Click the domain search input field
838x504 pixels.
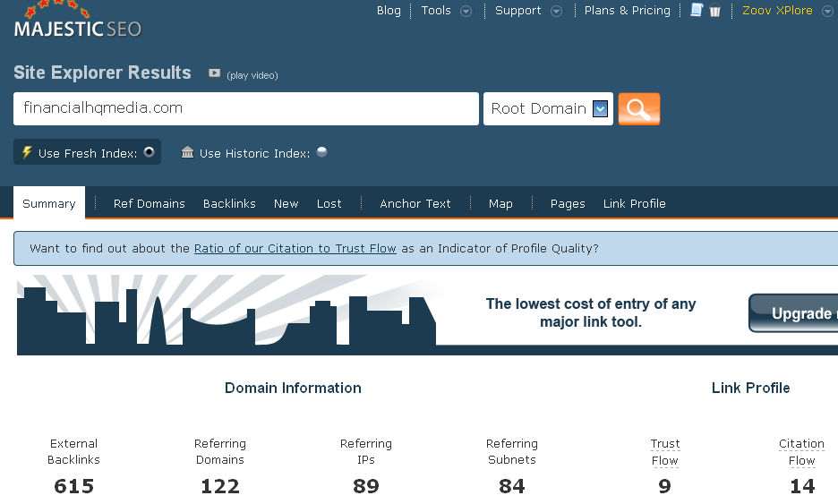pos(245,108)
